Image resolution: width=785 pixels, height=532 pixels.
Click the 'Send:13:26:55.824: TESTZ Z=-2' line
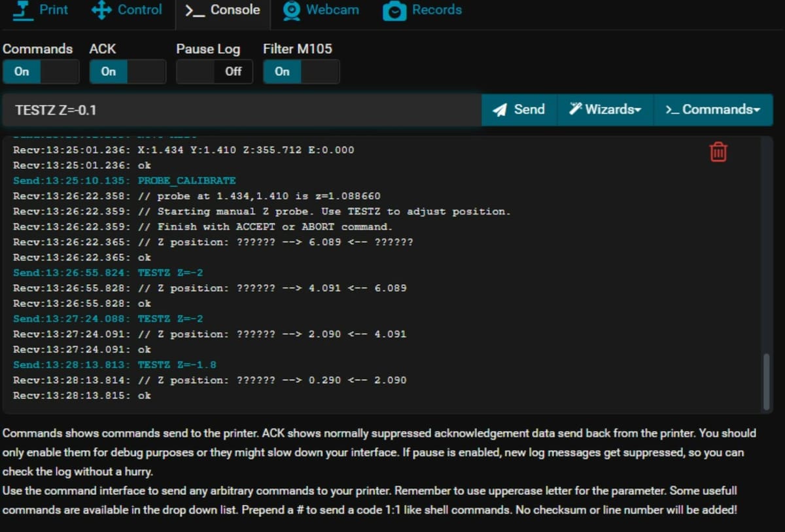(108, 272)
